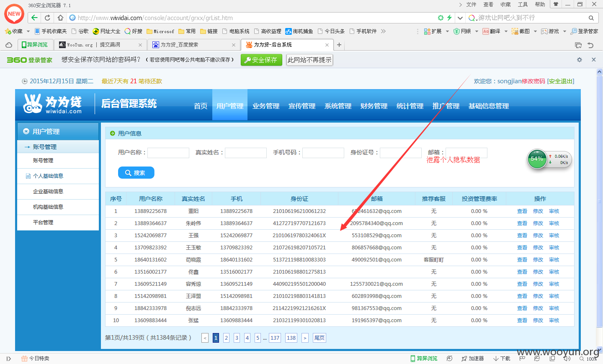Image resolution: width=603 pixels, height=364 pixels.
Task: Reload the page with the refresh icon
Action: point(47,18)
